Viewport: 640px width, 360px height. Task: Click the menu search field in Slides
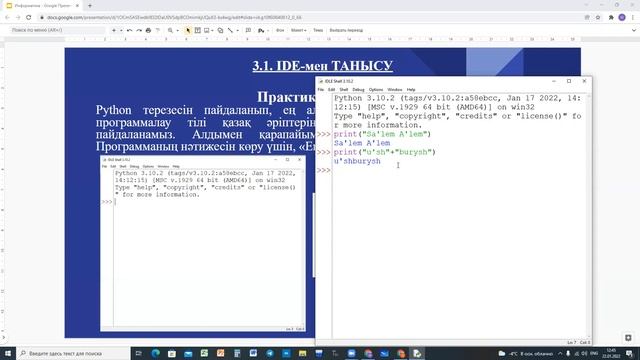click(57, 30)
